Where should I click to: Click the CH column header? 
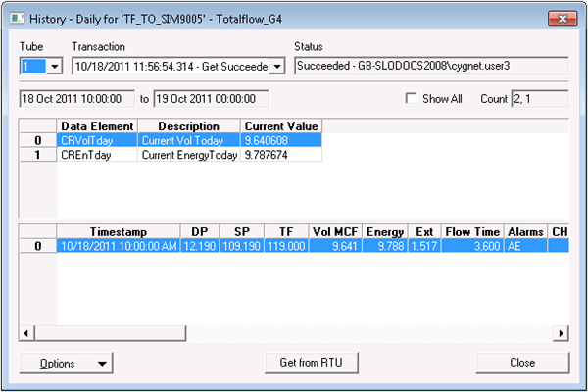(559, 232)
